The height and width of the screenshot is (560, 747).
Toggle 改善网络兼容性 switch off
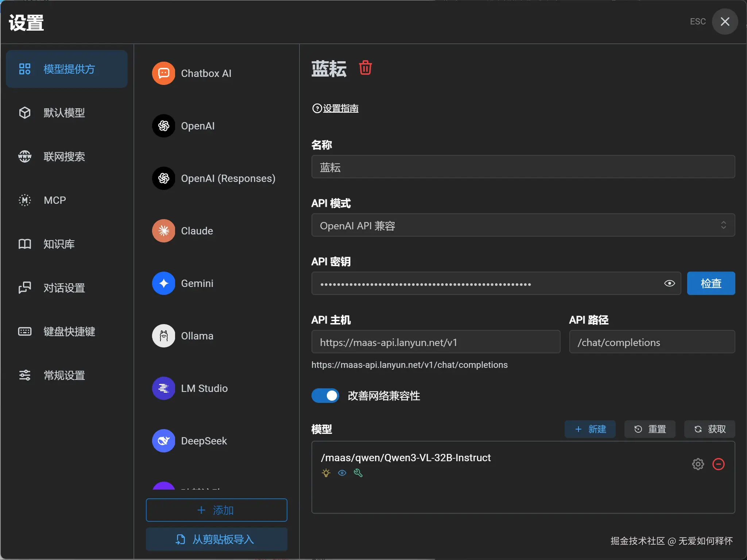click(325, 396)
